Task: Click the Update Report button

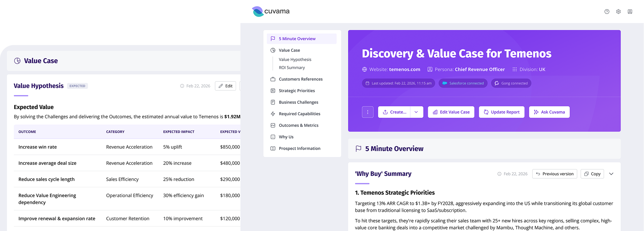Action: [x=501, y=112]
